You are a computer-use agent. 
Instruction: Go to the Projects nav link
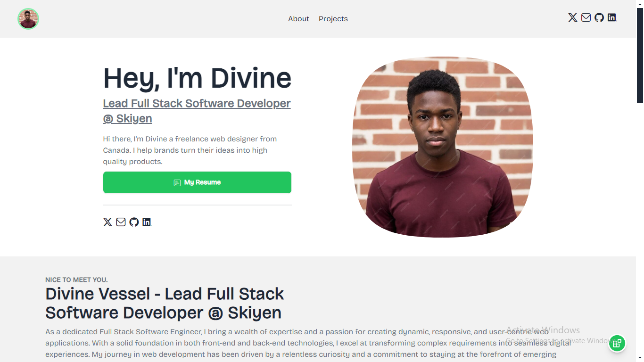tap(333, 19)
